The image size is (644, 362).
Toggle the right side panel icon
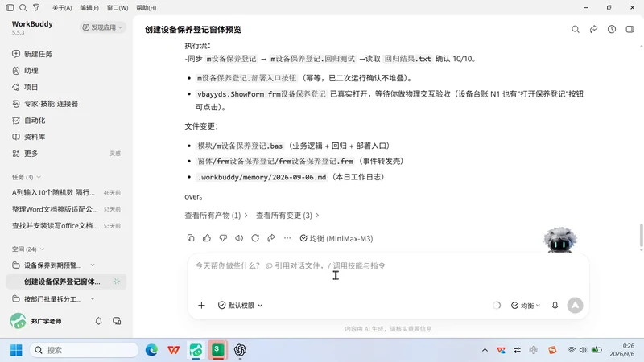click(x=630, y=29)
